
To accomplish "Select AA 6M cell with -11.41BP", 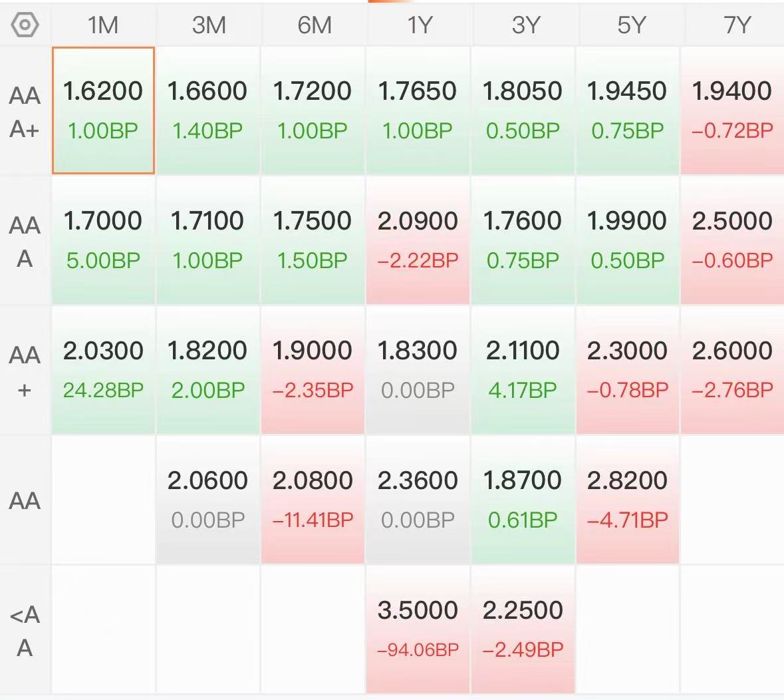I will [313, 500].
